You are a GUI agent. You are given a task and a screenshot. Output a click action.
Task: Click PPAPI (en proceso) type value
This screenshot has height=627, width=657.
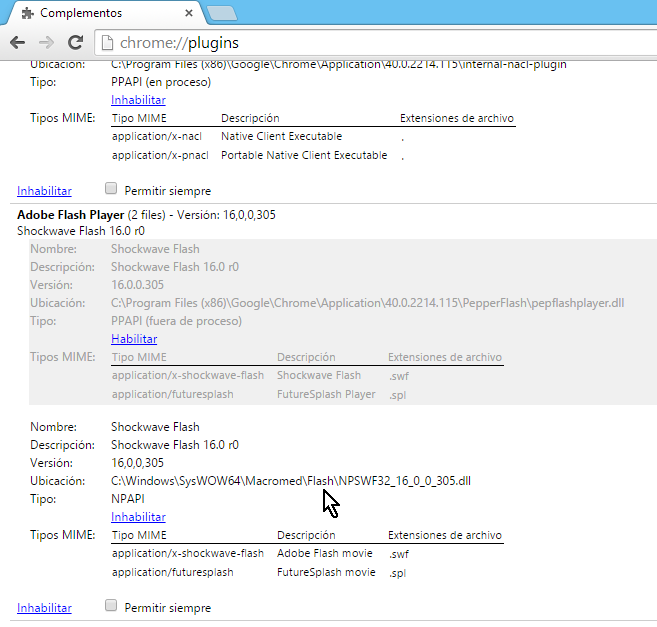pos(161,82)
